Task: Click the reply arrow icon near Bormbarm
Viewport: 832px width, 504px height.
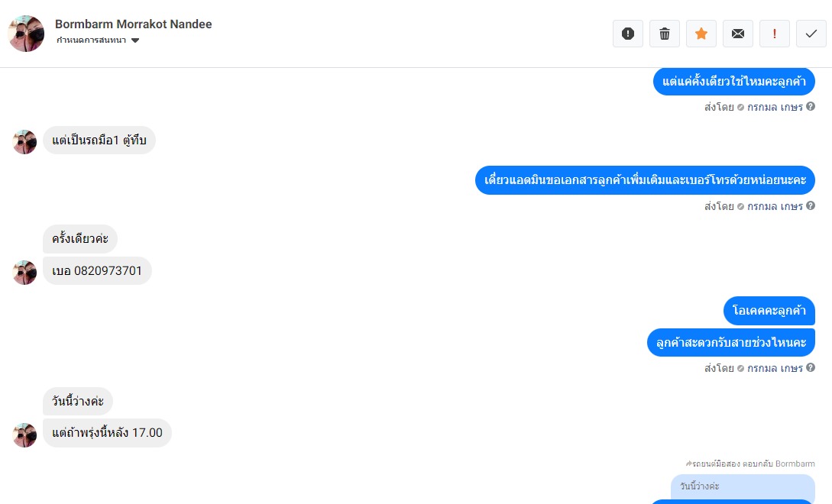Action: coord(688,464)
